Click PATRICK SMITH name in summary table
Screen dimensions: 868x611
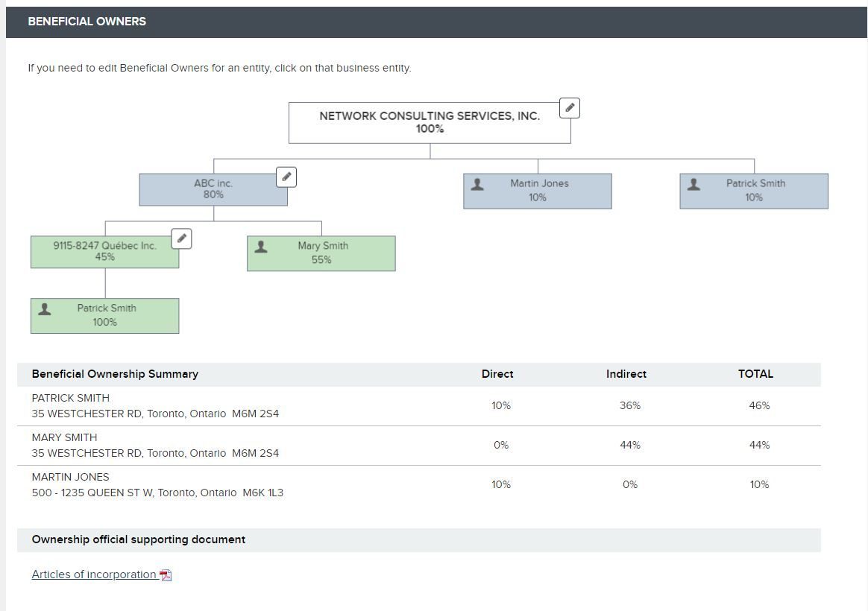pos(70,398)
